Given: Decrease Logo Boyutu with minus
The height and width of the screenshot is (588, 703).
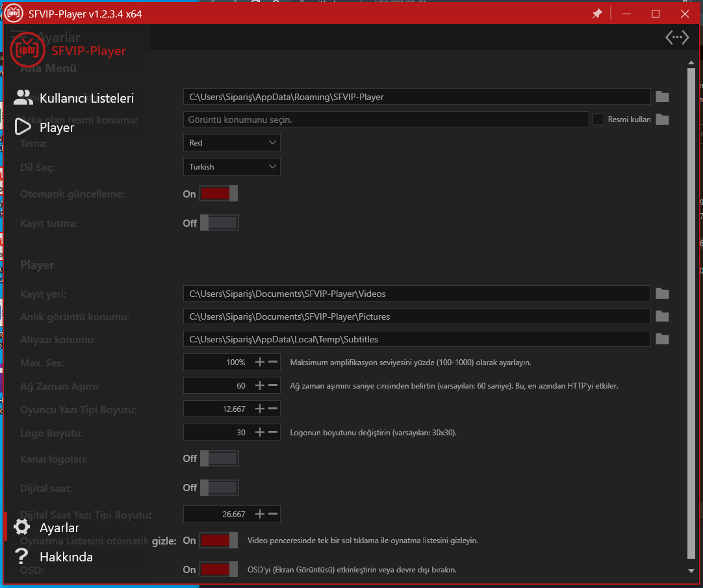Looking at the screenshot, I should click(x=273, y=432).
